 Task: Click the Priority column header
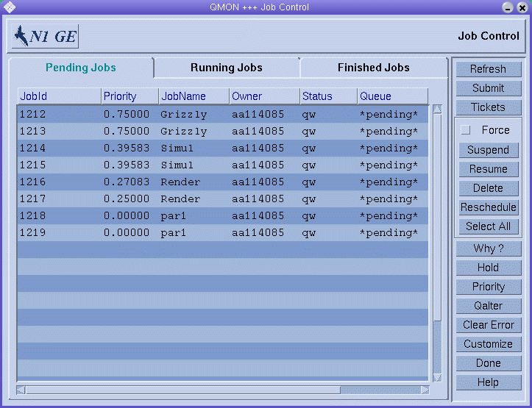click(130, 96)
